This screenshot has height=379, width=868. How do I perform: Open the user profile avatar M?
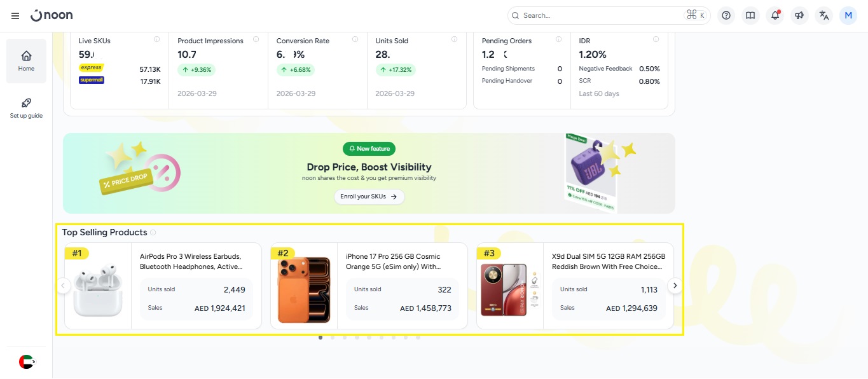pos(848,15)
